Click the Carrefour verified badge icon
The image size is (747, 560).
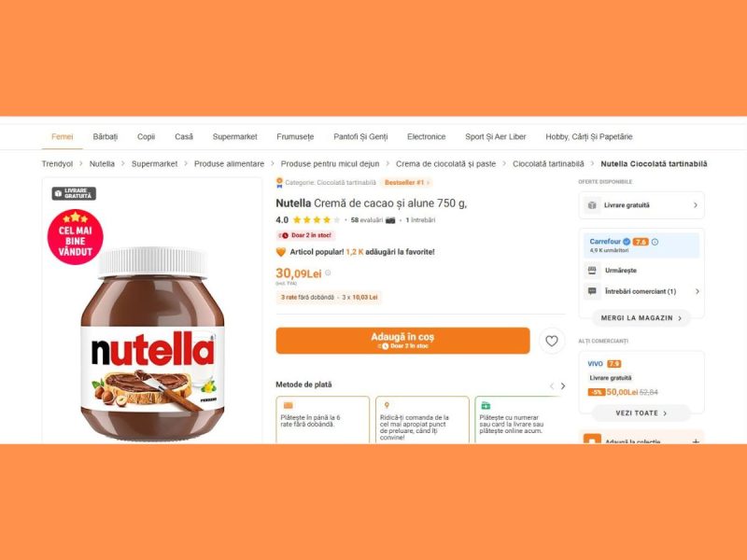pyautogui.click(x=627, y=242)
